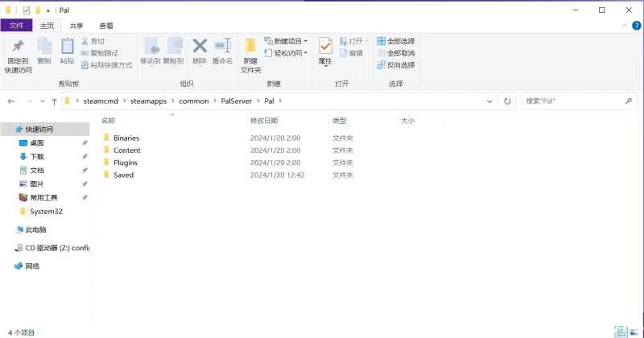Image resolution: width=644 pixels, height=338 pixels.
Task: Switch to details view icon in status bar
Action: [621, 332]
